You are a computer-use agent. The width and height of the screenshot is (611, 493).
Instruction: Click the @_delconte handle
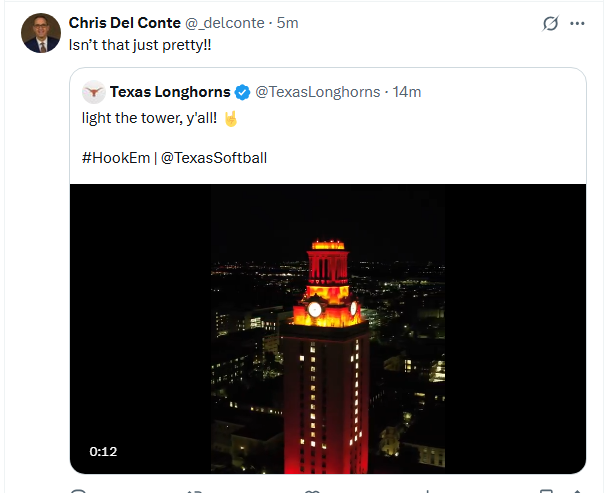click(x=225, y=23)
